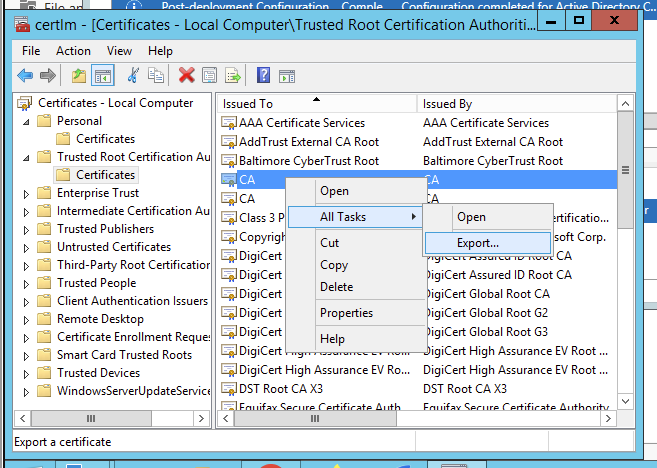Click the Forward arrow toolbar icon
The height and width of the screenshot is (468, 657).
[48, 76]
